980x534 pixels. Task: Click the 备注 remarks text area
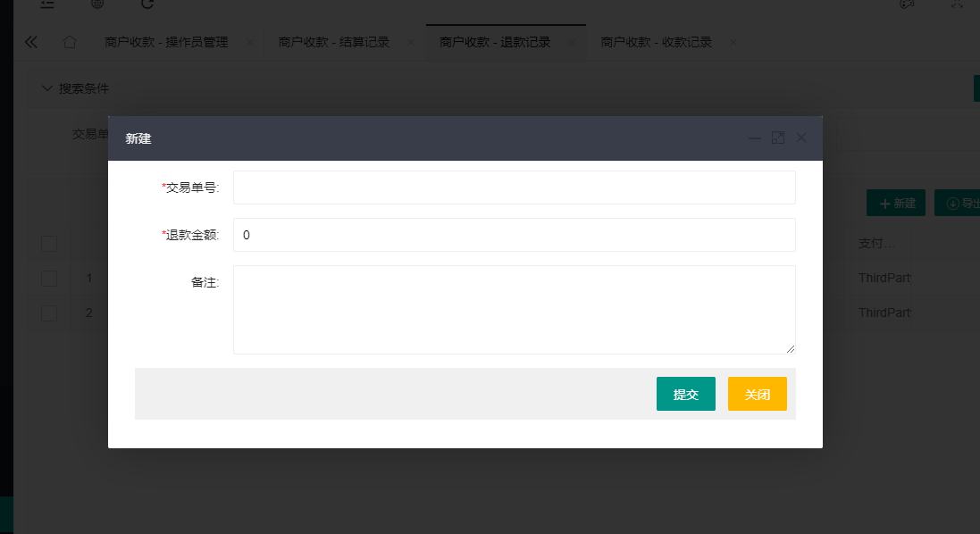click(x=514, y=308)
